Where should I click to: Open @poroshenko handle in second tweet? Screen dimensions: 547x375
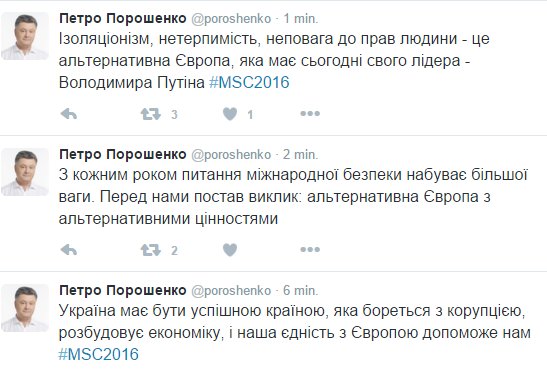point(231,155)
